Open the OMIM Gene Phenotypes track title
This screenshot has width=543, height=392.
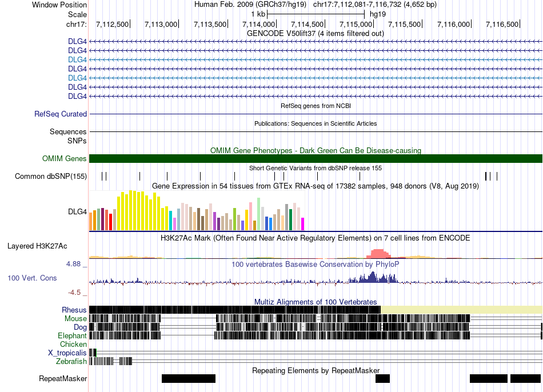coord(316,151)
